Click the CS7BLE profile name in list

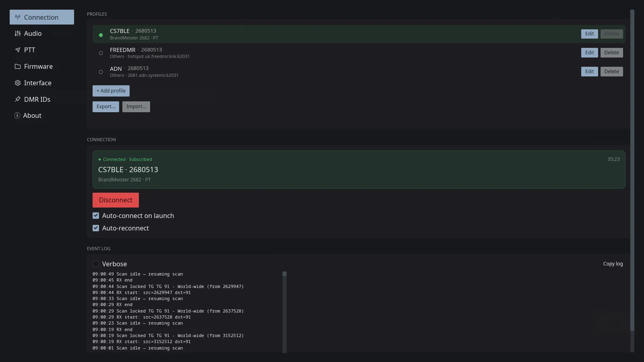(120, 31)
